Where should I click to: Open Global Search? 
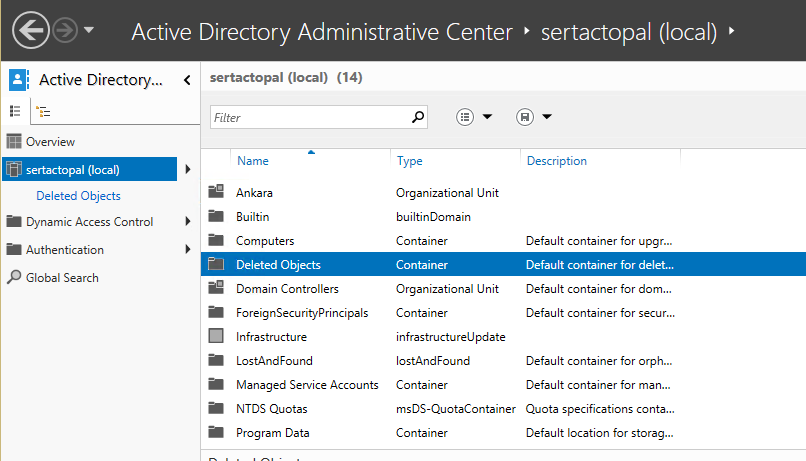point(62,278)
